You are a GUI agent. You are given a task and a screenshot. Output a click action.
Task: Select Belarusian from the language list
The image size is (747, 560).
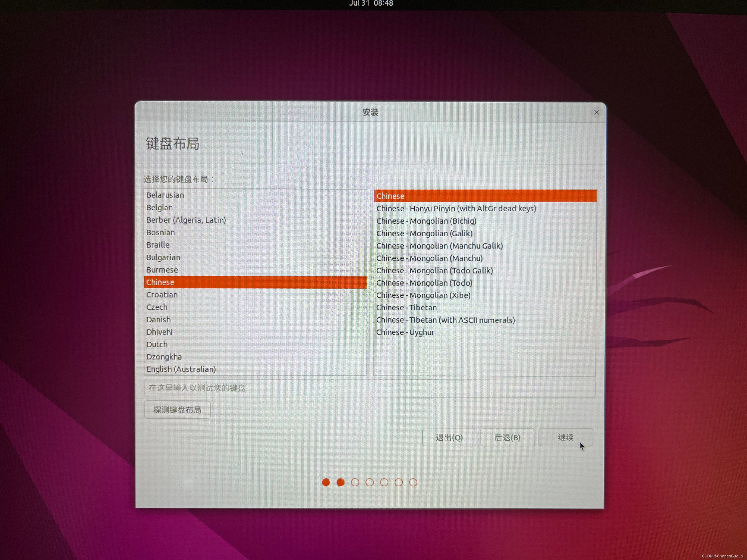coord(165,195)
